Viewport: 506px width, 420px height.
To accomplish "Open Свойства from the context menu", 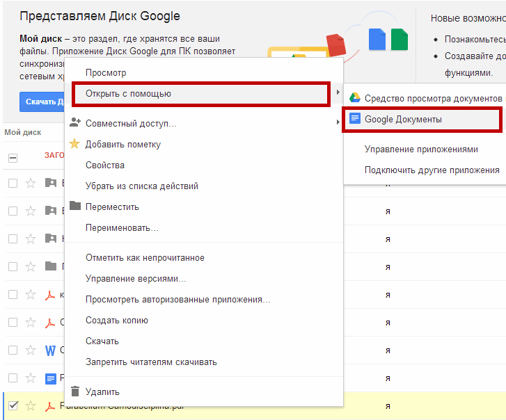I will [204, 165].
